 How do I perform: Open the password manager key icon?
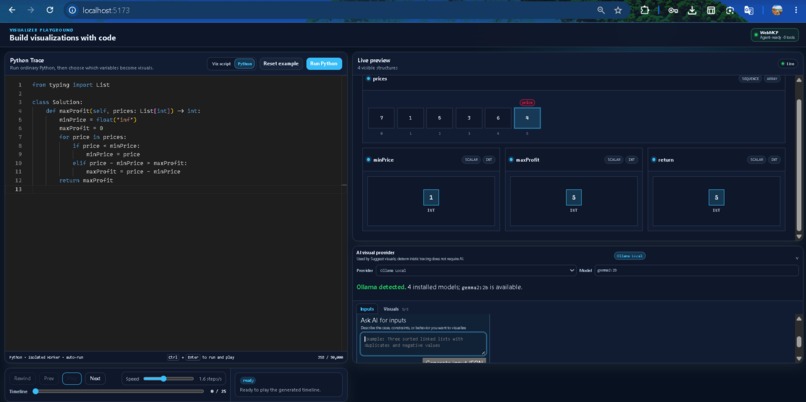[673, 10]
